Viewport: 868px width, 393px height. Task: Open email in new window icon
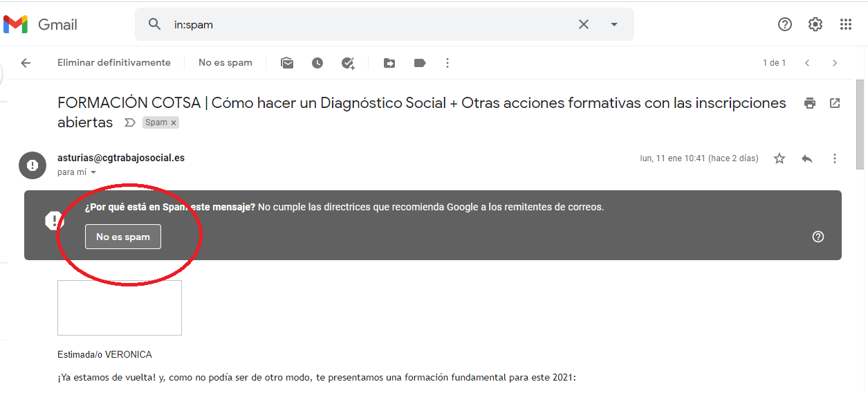coord(835,103)
